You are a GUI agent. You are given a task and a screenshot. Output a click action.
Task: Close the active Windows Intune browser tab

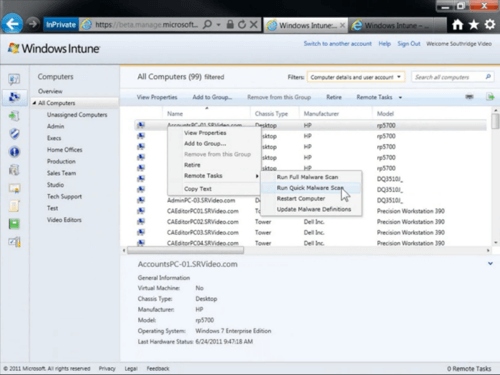click(342, 25)
